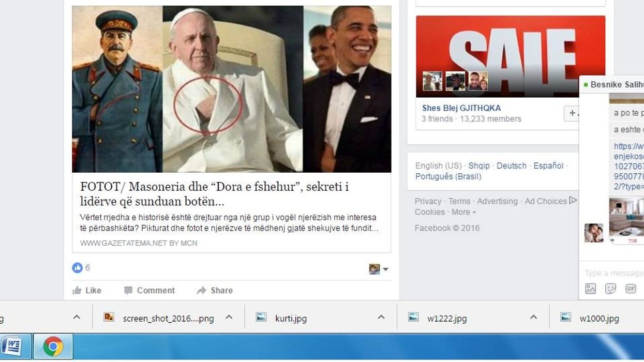This screenshot has height=362, width=644.
Task: Click the Comment speech bubble icon
Action: 128,291
